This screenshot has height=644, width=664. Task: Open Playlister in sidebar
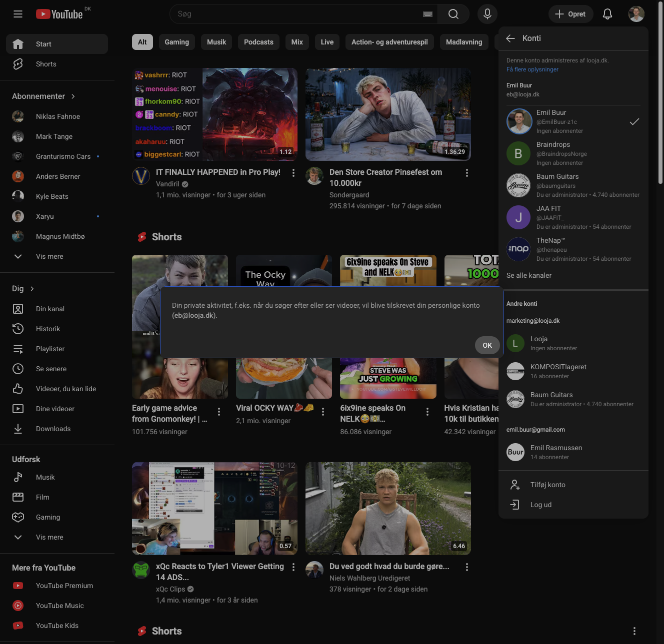point(57,349)
